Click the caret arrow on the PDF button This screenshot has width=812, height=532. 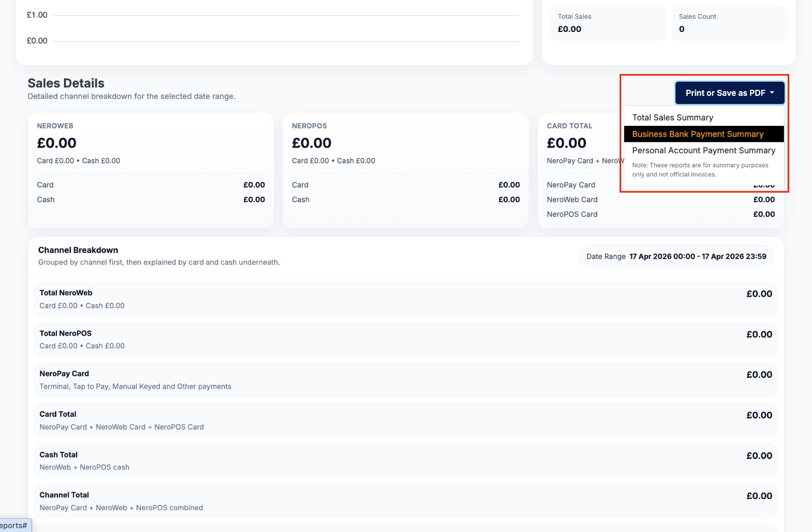772,93
